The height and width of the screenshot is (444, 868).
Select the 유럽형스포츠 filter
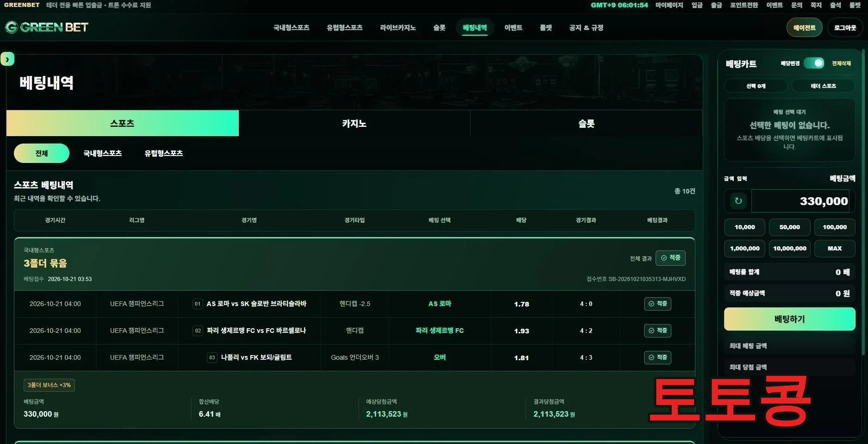(163, 153)
